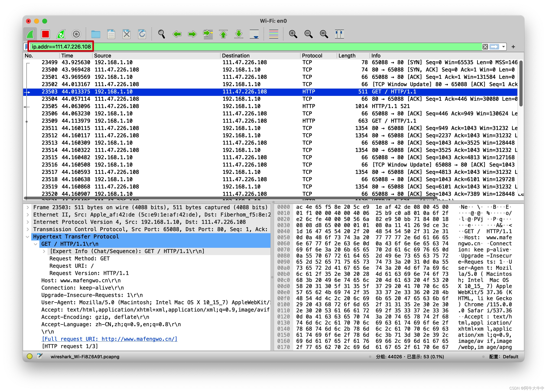
Task: Expand the Frame 23503 tree item
Action: pyautogui.click(x=28, y=207)
